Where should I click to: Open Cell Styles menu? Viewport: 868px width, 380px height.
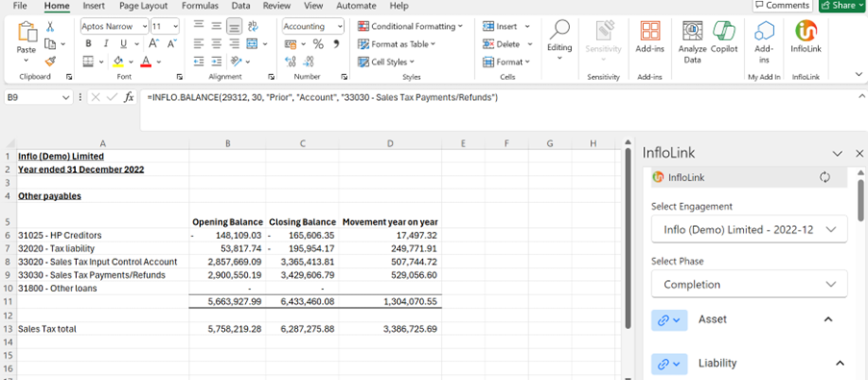(386, 62)
